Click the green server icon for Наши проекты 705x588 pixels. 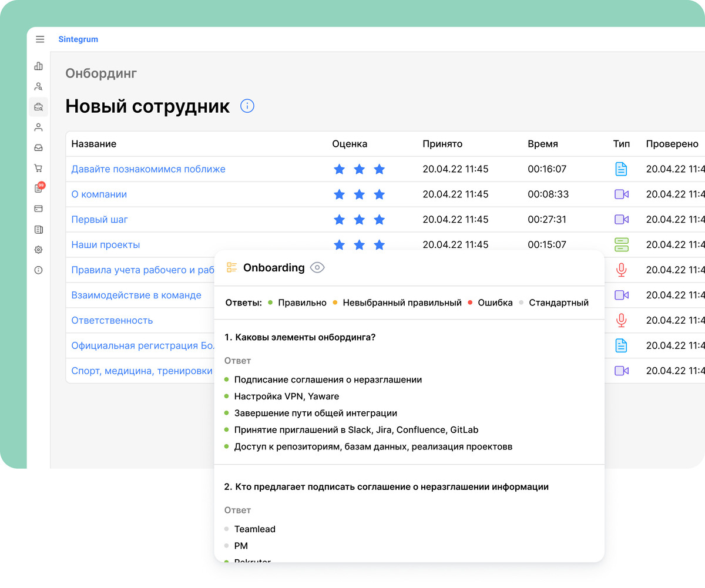click(622, 244)
